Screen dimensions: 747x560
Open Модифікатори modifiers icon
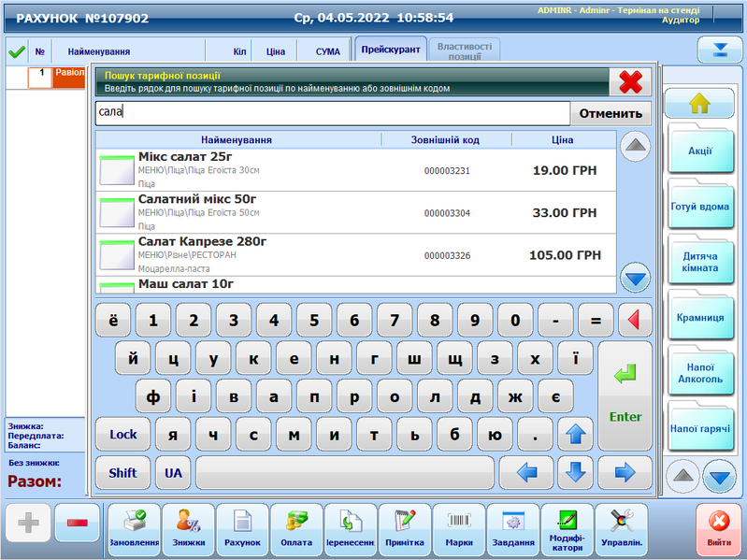(567, 529)
